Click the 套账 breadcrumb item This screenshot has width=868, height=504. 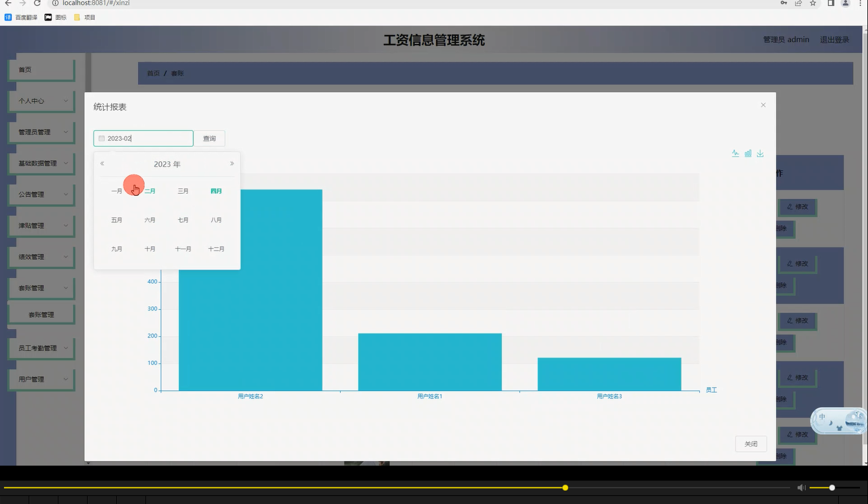pyautogui.click(x=177, y=73)
